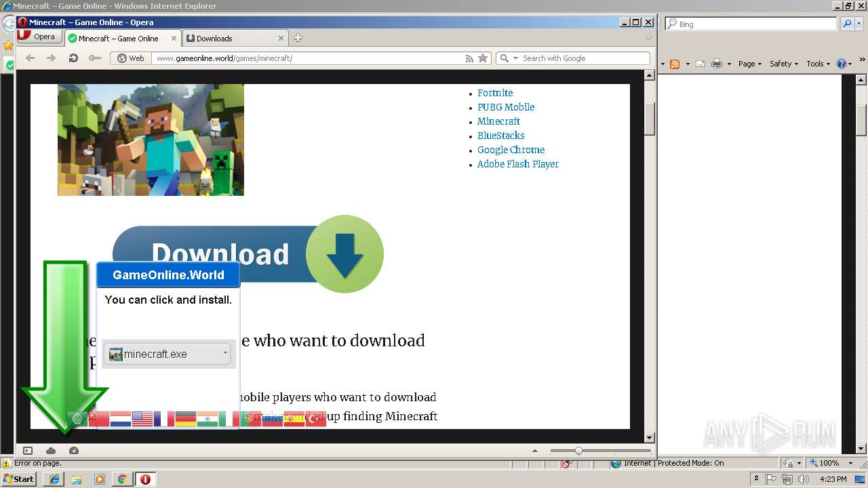Click the IE popup blocker status icon
868x488 pixels.
pos(568,463)
